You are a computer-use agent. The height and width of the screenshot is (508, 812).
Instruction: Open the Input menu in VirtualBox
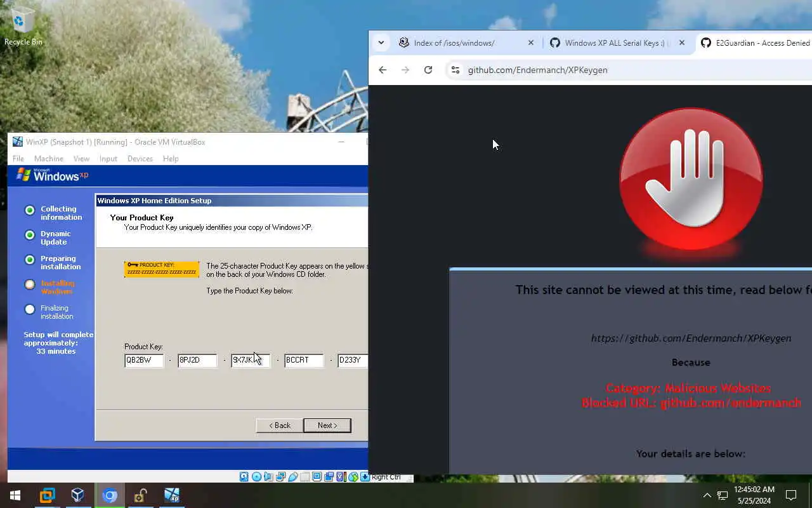click(108, 159)
